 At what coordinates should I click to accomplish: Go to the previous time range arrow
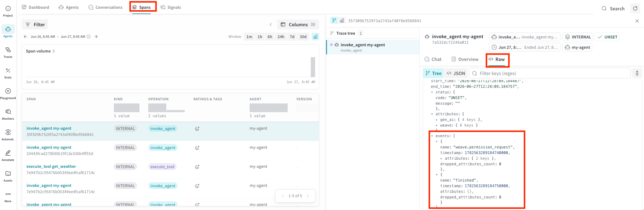coord(26,37)
